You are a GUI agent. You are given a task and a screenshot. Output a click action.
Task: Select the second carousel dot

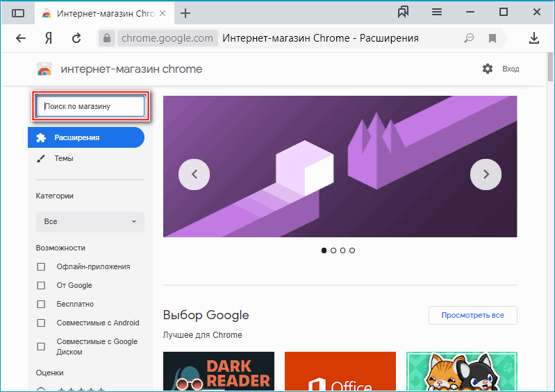click(333, 250)
